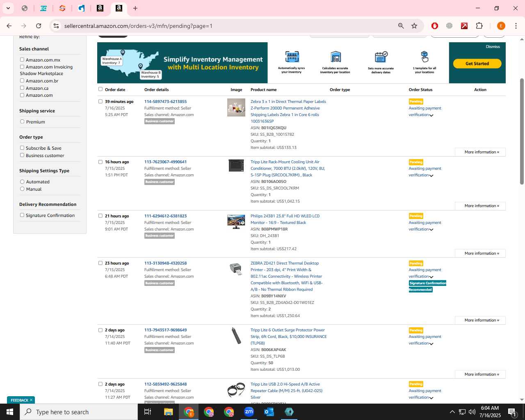Click the page vertical scrollbar
The height and width of the screenshot is (420, 525).
522,131
